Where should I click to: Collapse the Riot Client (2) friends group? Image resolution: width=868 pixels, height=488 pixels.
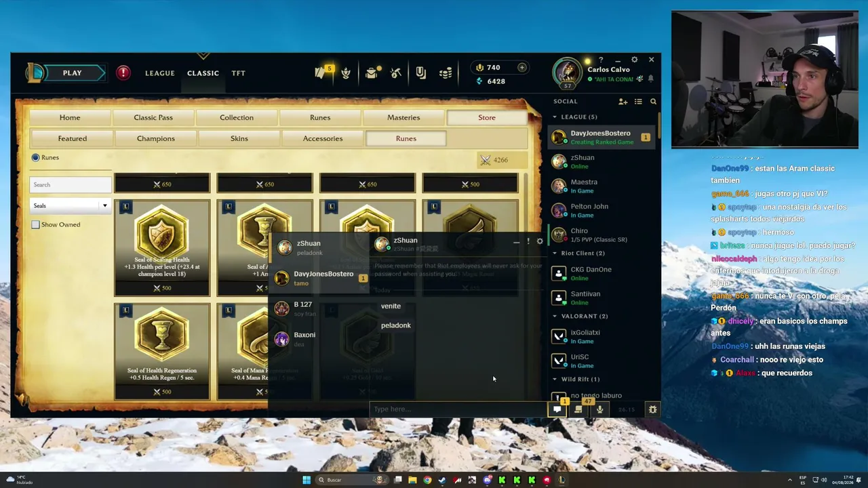(555, 253)
